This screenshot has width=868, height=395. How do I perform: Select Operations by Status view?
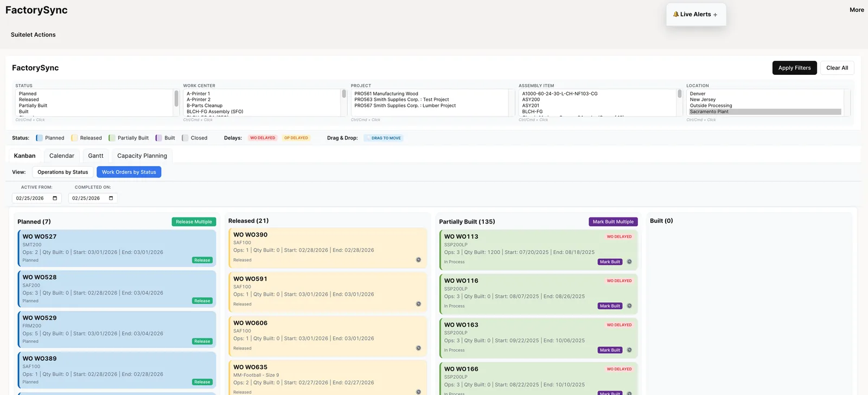coord(63,172)
